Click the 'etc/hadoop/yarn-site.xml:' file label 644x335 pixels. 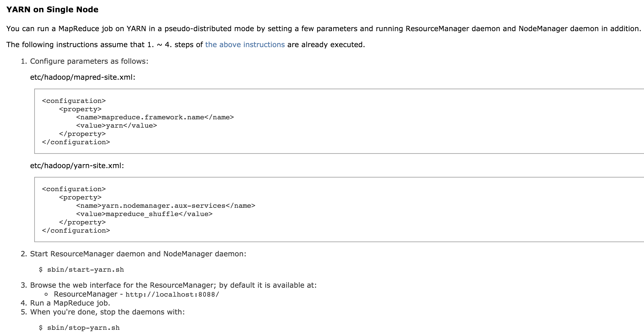coord(77,166)
